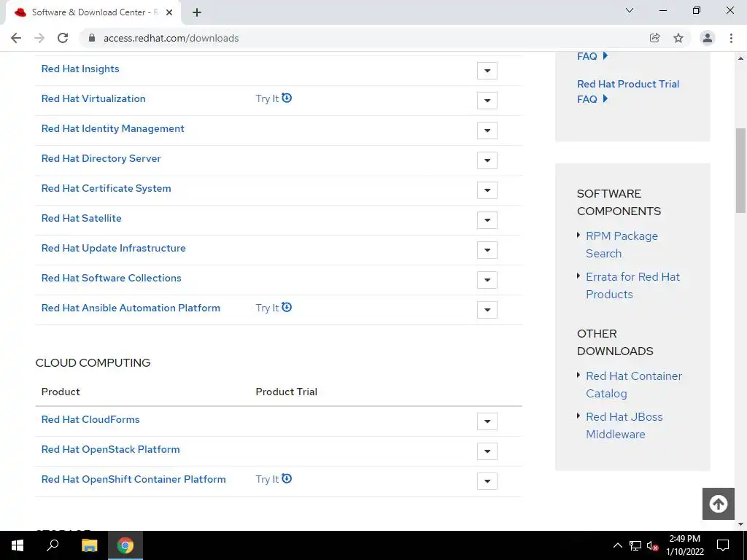
Task: Open Red Hat Satellite link
Action: point(81,218)
